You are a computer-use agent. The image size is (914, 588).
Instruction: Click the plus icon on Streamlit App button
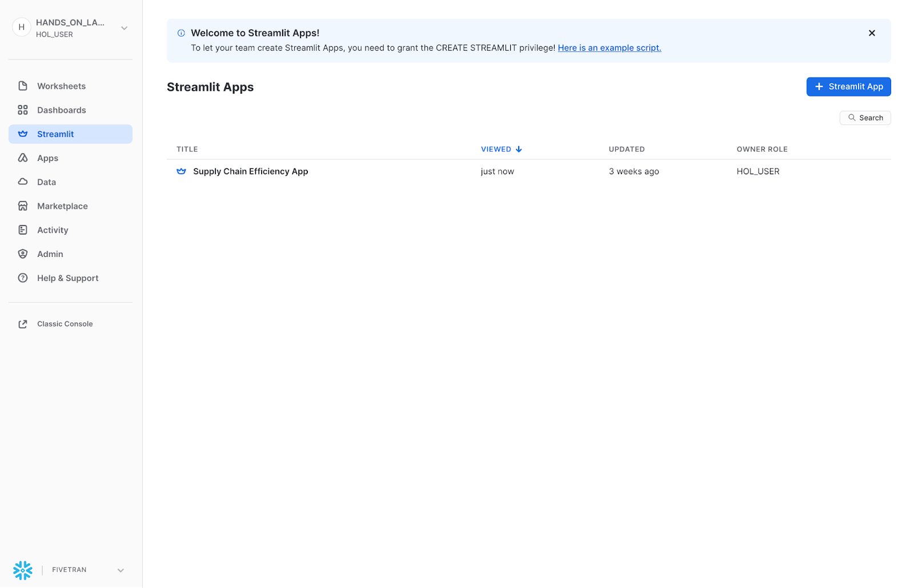[819, 87]
